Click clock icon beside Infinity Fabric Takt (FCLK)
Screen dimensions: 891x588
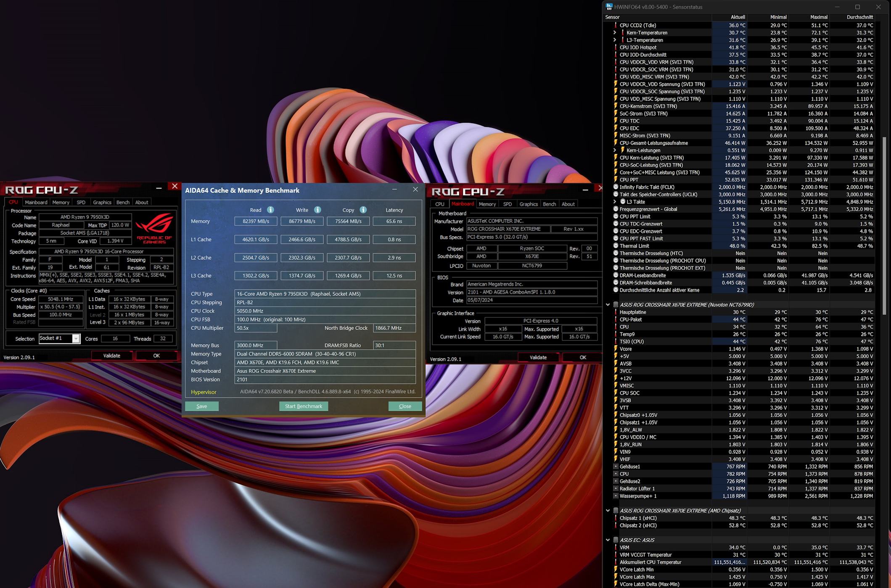click(616, 187)
